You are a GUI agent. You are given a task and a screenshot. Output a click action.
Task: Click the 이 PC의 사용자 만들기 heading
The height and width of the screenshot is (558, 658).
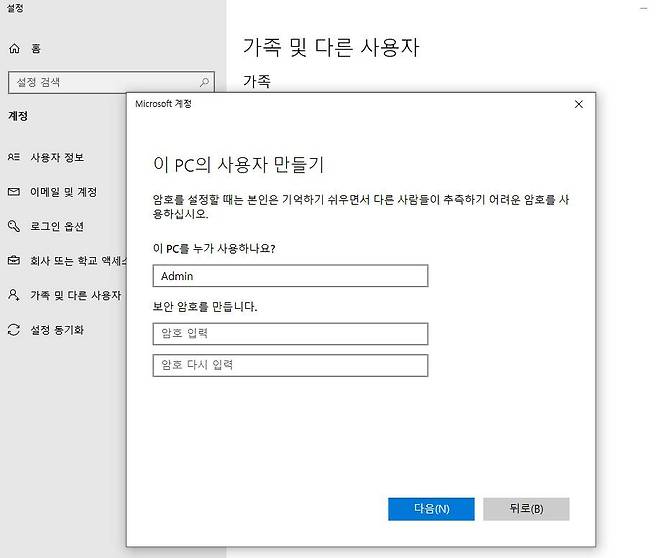point(239,164)
